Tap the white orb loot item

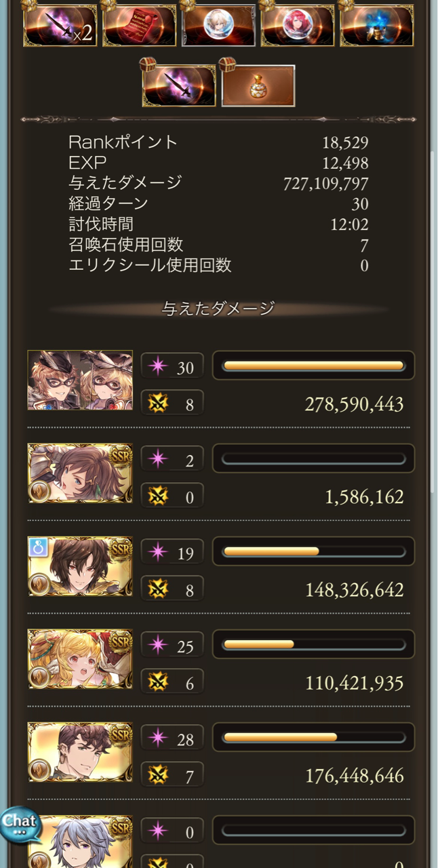(218, 26)
